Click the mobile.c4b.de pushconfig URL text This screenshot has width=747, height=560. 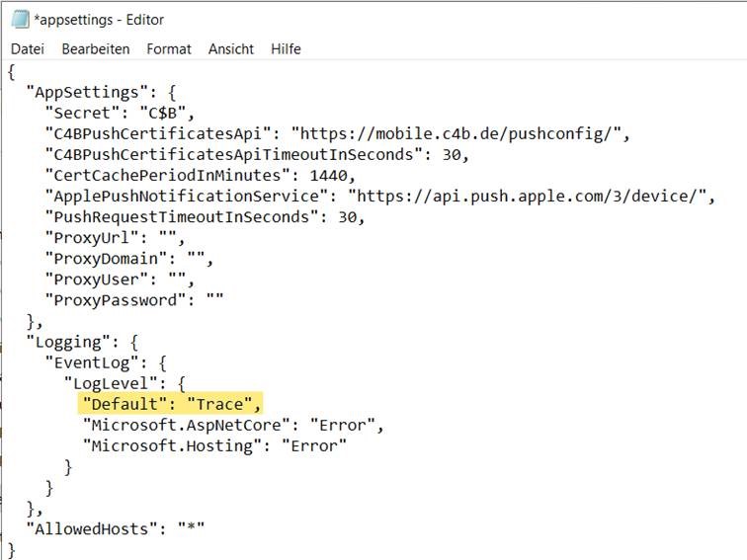click(x=456, y=133)
